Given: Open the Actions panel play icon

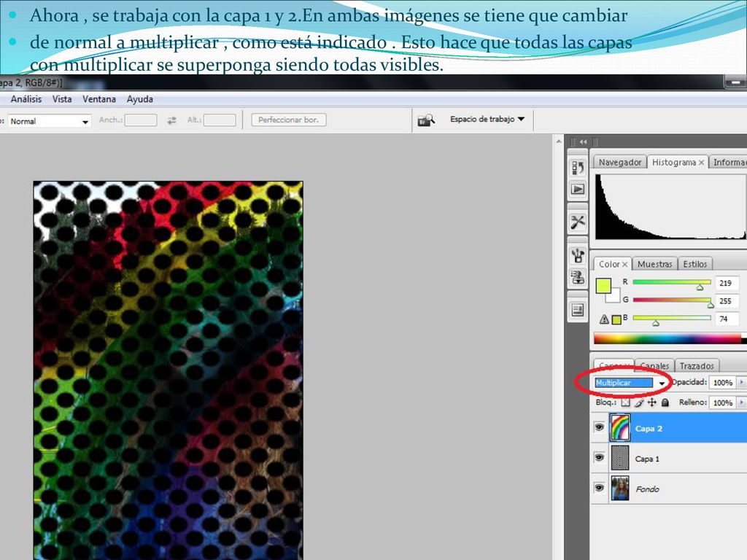Looking at the screenshot, I should click(578, 189).
